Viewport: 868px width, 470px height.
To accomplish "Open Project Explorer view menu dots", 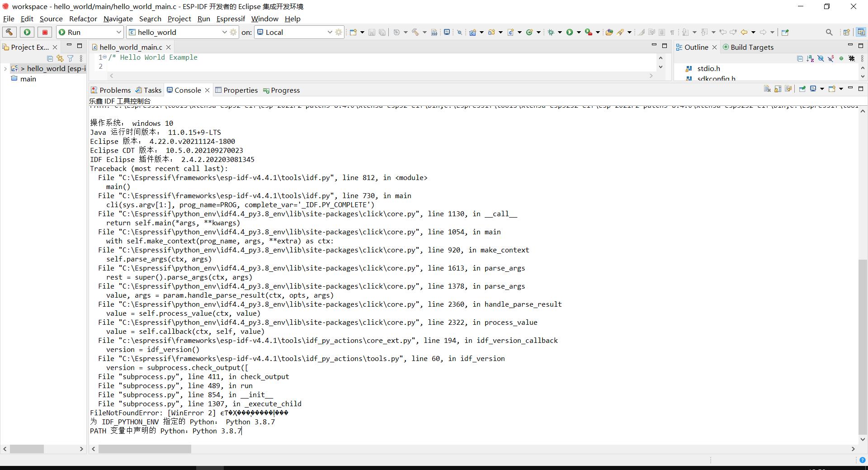I will click(x=81, y=58).
